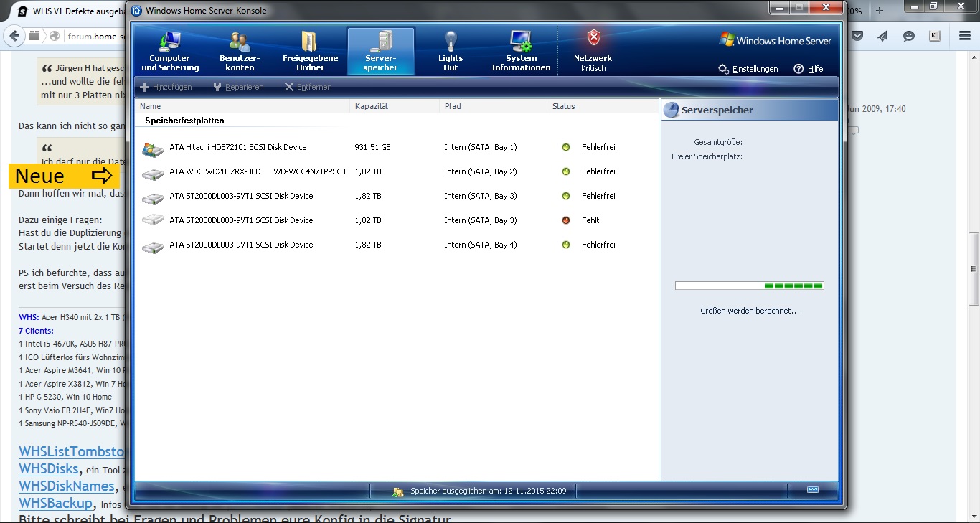Click the browser address bar
The width and height of the screenshot is (980, 523).
tap(95, 36)
